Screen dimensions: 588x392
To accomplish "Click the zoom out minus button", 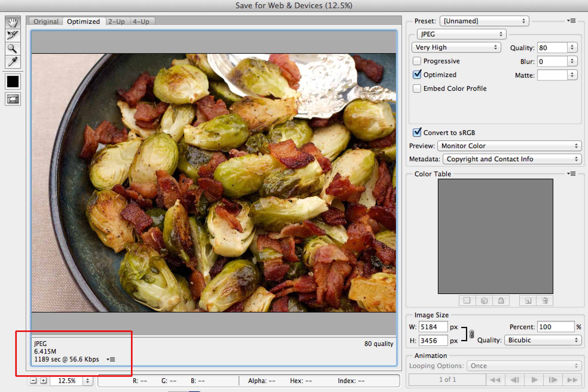I will [x=33, y=380].
